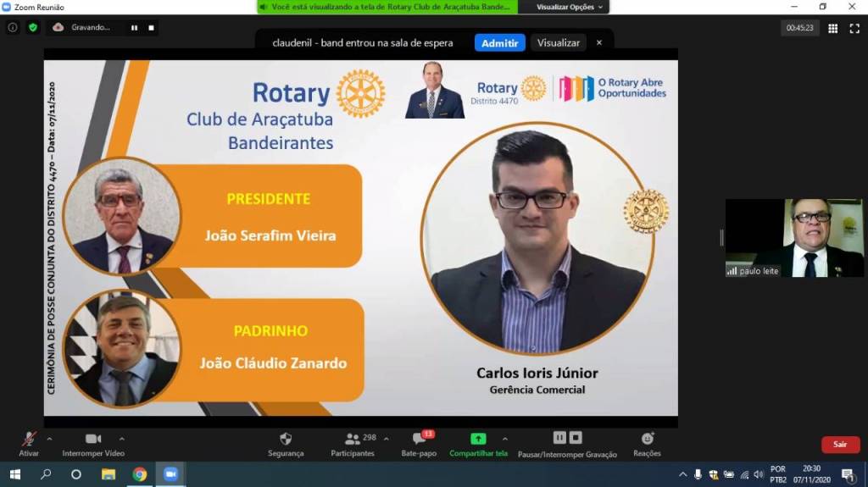Dismiss the waiting room notification

599,42
